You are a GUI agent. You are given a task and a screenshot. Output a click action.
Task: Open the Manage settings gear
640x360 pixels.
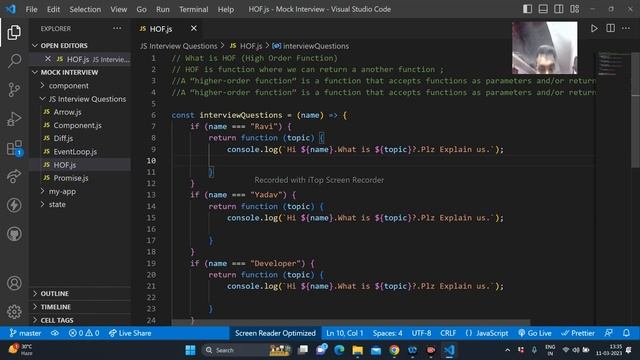click(14, 311)
